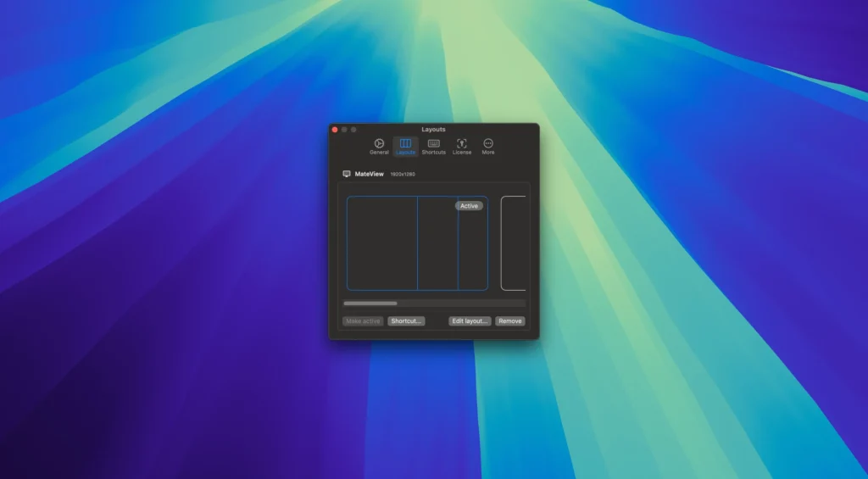
Task: Click the 1920x1280 resolution label
Action: click(403, 175)
